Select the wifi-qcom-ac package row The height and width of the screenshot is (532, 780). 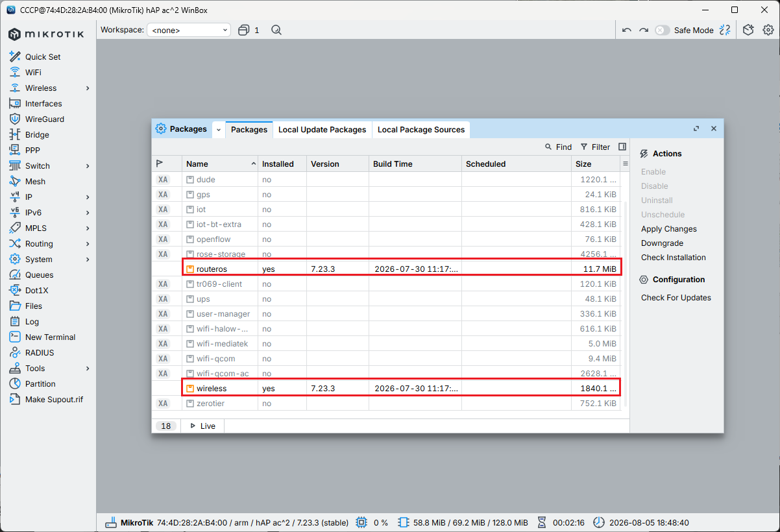pos(387,373)
